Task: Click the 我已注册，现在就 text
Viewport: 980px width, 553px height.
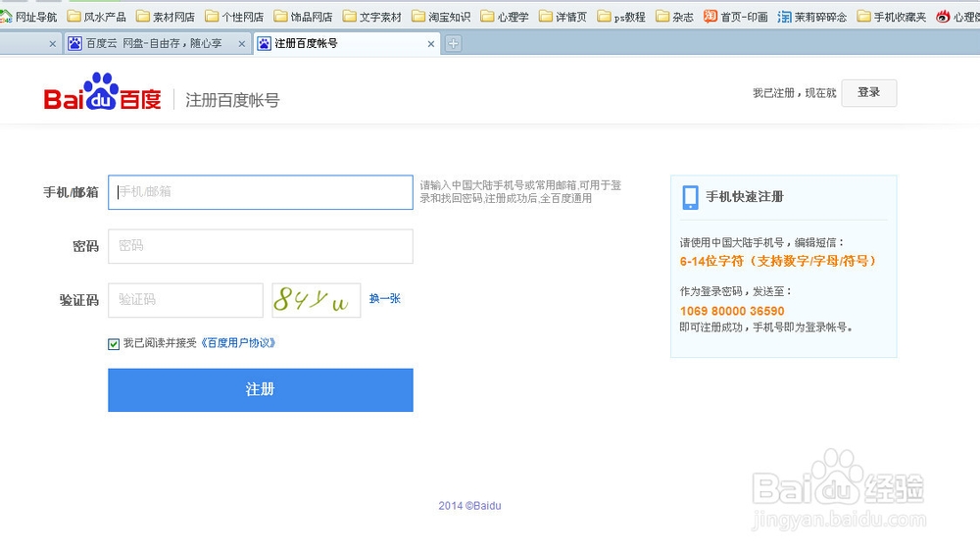Action: 795,93
